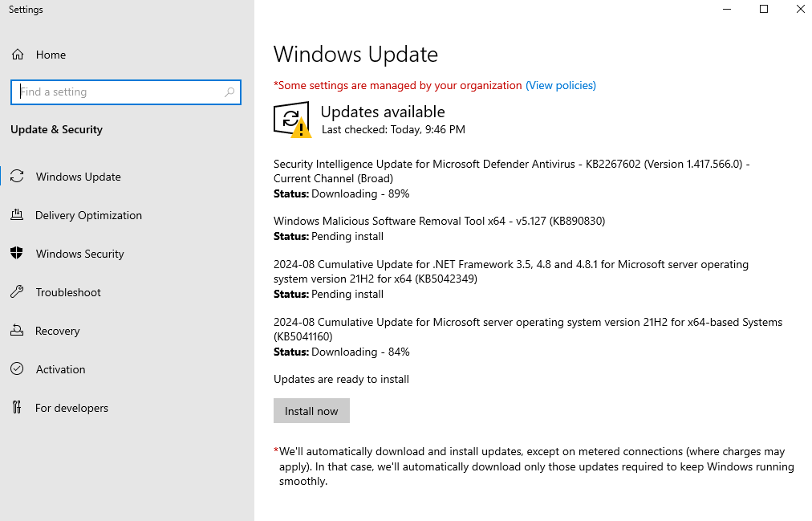Open Delivery Optimization settings
Image resolution: width=812 pixels, height=521 pixels.
pyautogui.click(x=88, y=215)
